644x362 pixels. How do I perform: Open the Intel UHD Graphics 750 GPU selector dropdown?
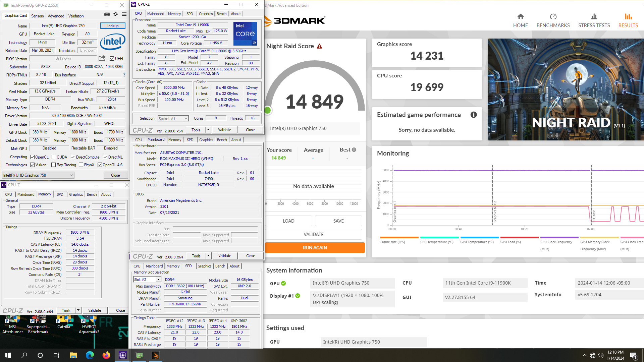[x=38, y=175]
